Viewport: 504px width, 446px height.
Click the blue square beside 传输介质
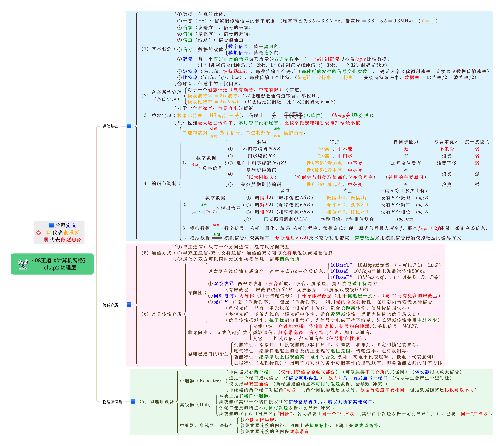[129, 305]
